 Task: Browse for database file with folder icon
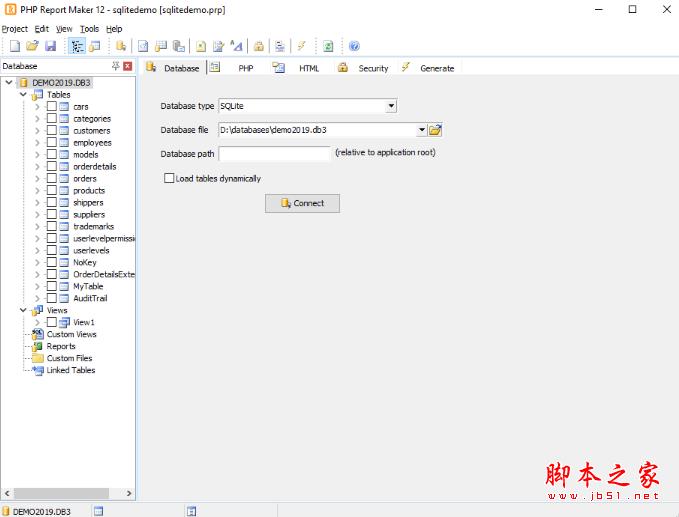435,129
